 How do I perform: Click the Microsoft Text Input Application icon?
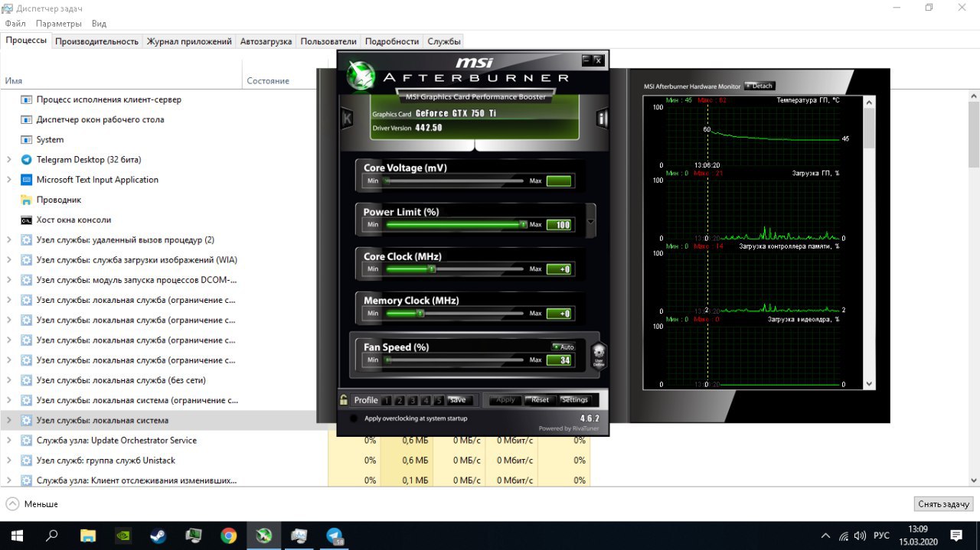coord(26,180)
